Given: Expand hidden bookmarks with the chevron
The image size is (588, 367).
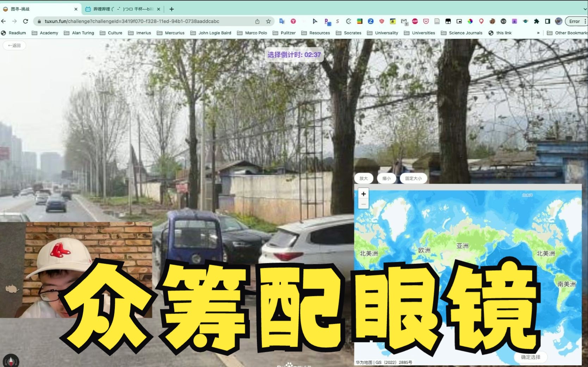Looking at the screenshot, I should coord(538,33).
